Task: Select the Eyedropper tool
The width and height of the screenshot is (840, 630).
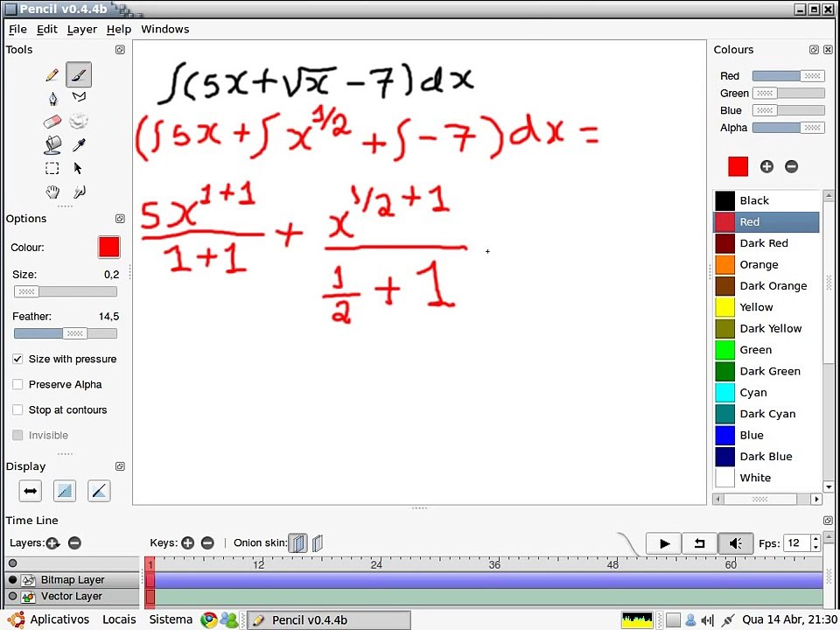Action: point(79,145)
